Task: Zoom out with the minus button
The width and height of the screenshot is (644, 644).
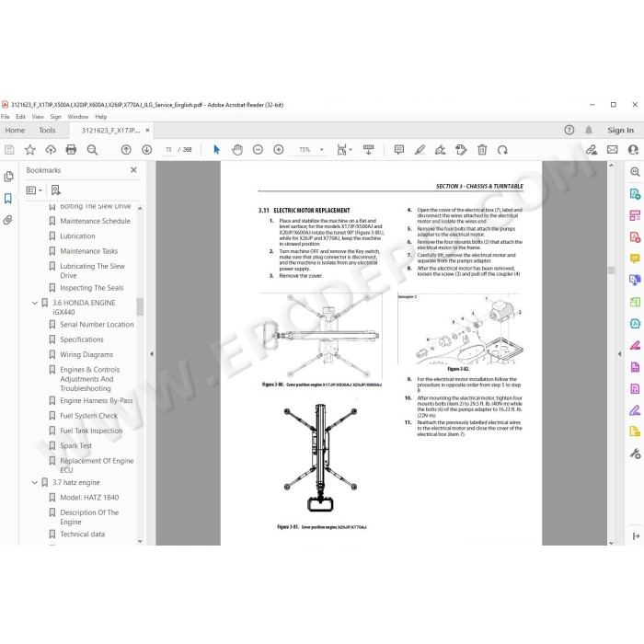Action: [x=258, y=150]
